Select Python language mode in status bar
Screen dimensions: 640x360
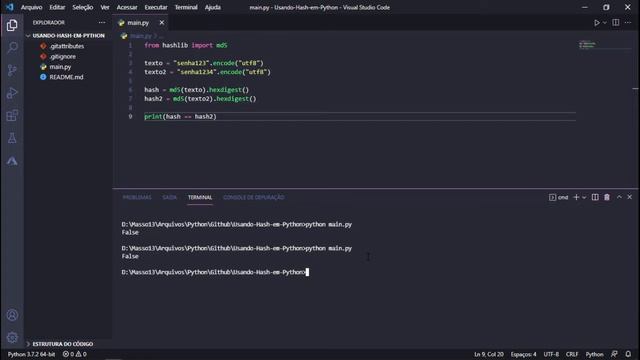coord(594,354)
